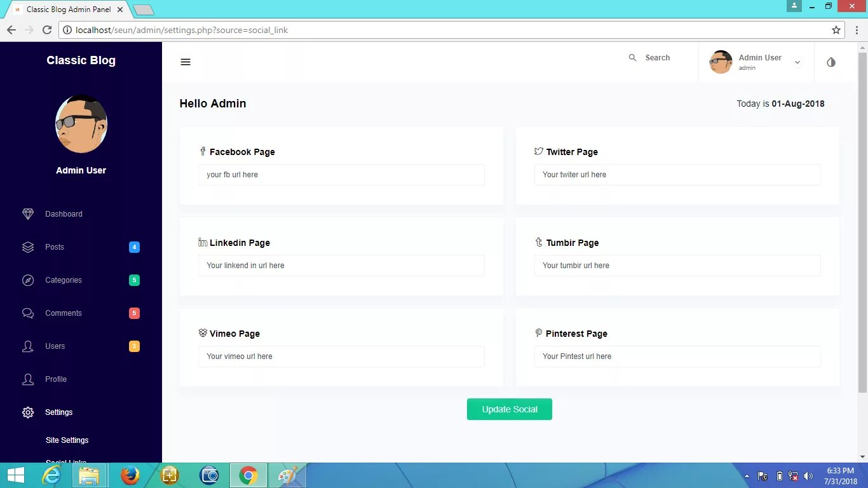Show hidden tray icons arrow

click(x=747, y=476)
